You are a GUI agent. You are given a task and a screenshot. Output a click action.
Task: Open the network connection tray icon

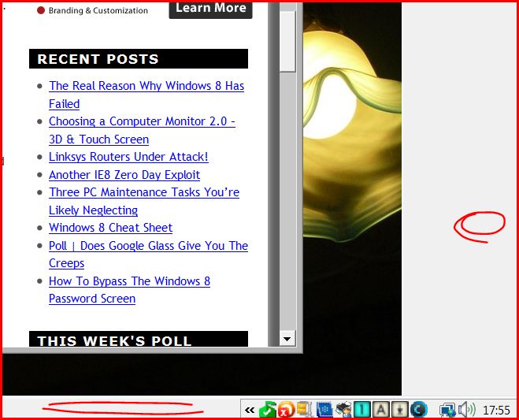click(x=447, y=410)
